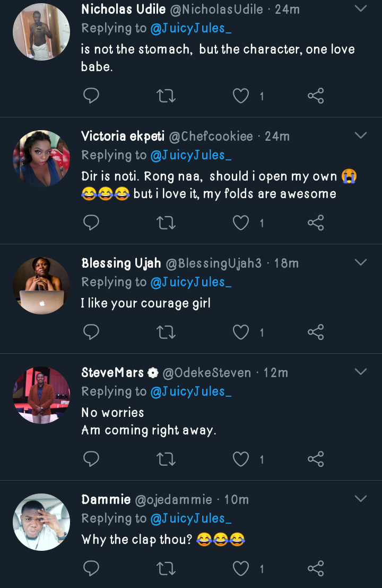The height and width of the screenshot is (588, 382).
Task: Open SteveMars's display name
Action: (112, 372)
